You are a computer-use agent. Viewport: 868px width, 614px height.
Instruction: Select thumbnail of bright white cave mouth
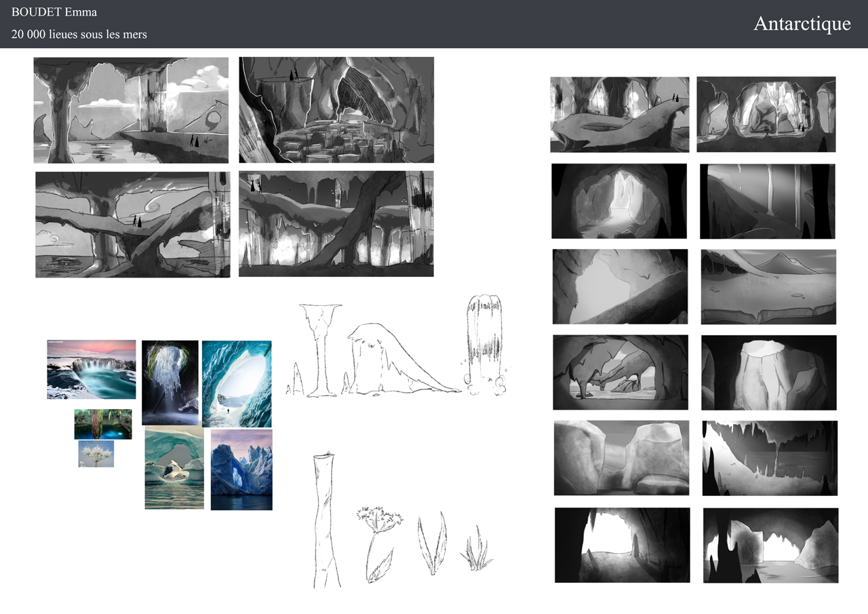pyautogui.click(x=623, y=545)
